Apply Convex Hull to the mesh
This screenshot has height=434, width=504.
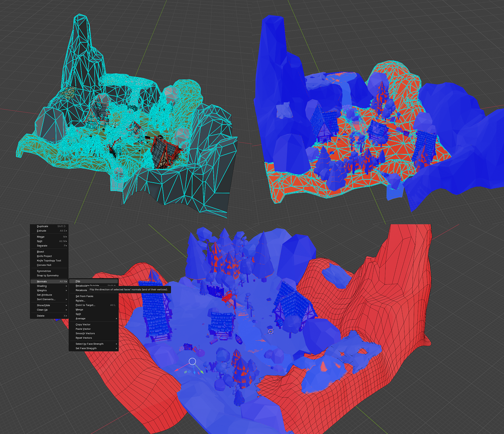coord(45,265)
